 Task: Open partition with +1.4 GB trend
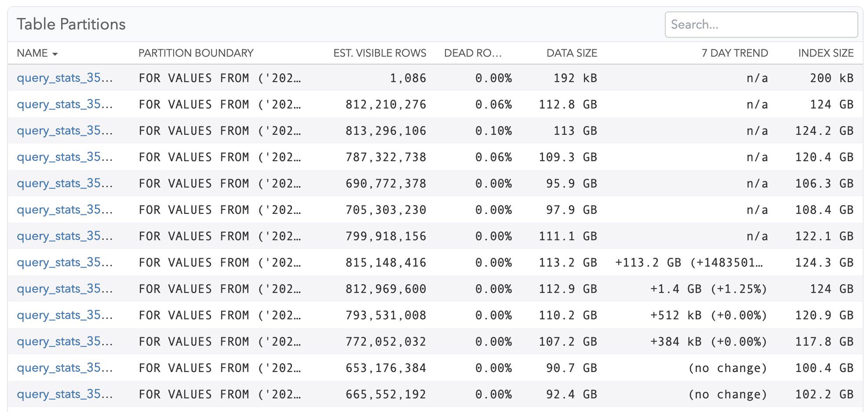pos(65,289)
